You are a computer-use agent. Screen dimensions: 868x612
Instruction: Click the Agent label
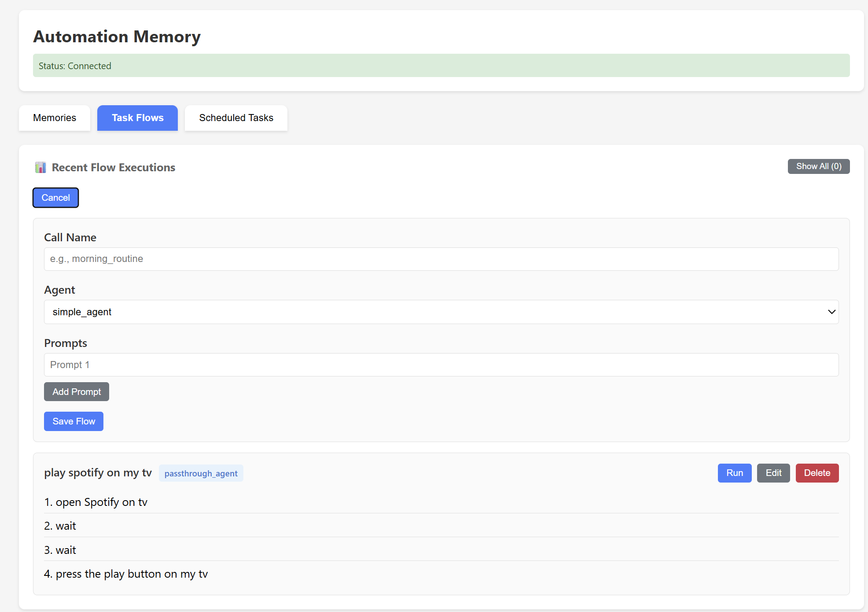59,290
